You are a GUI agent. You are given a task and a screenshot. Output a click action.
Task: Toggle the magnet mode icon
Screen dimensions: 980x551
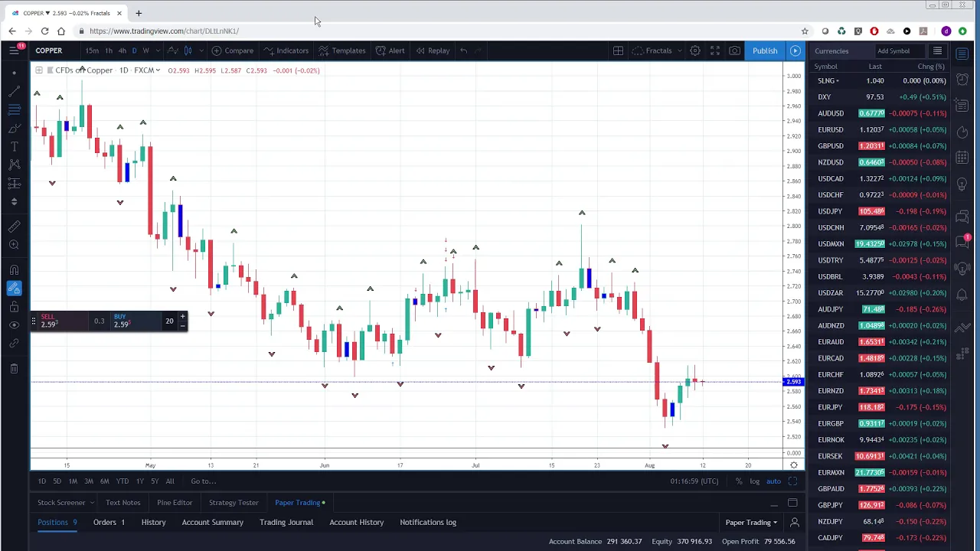click(x=15, y=270)
